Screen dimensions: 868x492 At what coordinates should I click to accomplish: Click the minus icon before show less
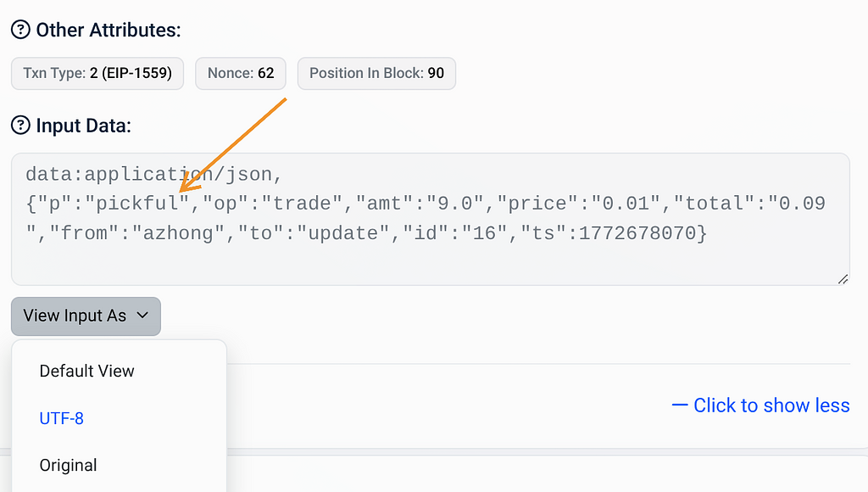pyautogui.click(x=679, y=405)
